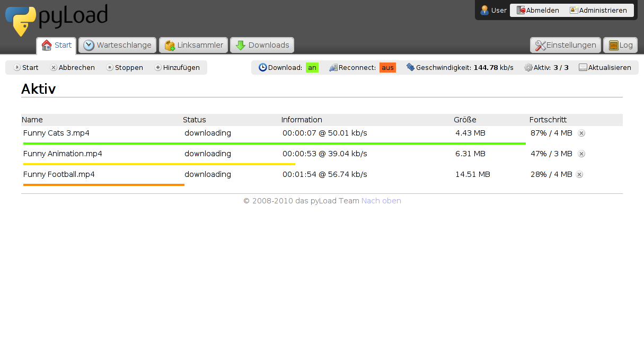Screen dimensions: 644x357
Task: Toggle the Reconnect 'aus' status indicator
Action: (386, 67)
